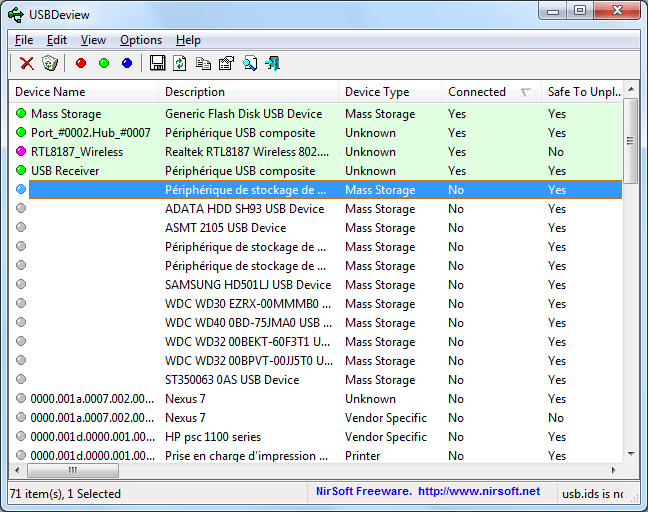Click the refresh toolbar icon
Viewport: 648px width, 512px height.
(x=180, y=63)
